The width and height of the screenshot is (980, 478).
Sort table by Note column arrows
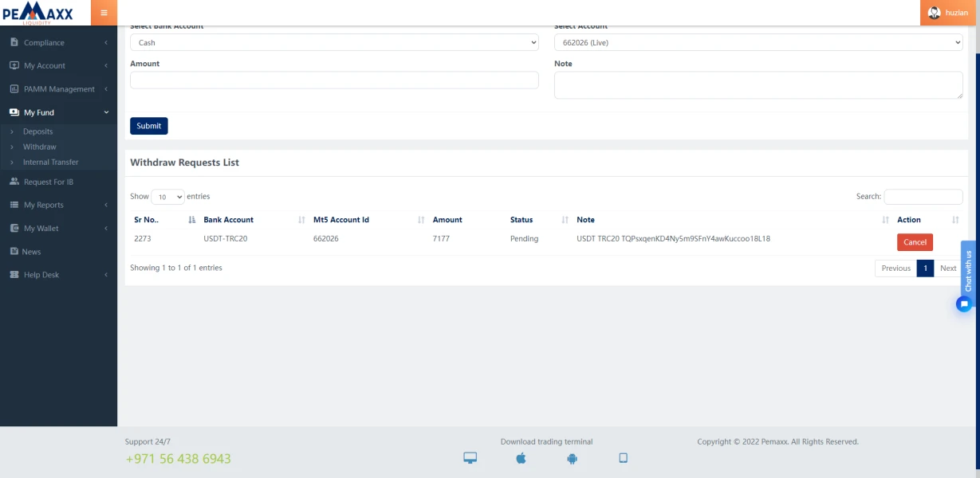tap(886, 220)
